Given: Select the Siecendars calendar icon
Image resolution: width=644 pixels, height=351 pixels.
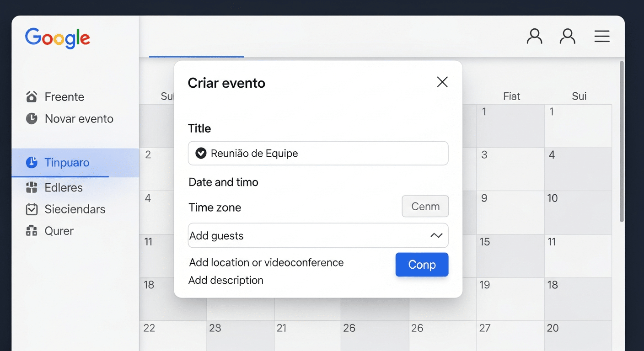Looking at the screenshot, I should [x=31, y=209].
